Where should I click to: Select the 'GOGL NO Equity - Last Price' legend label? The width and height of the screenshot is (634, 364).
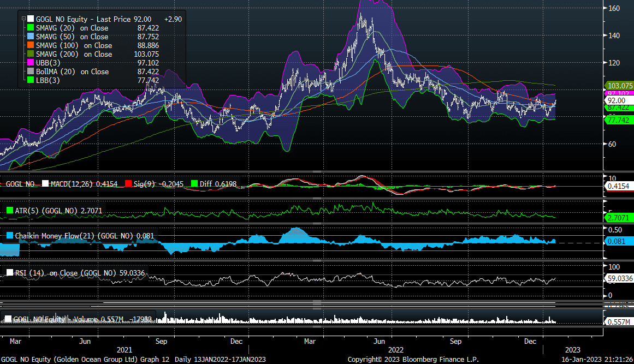(x=84, y=19)
